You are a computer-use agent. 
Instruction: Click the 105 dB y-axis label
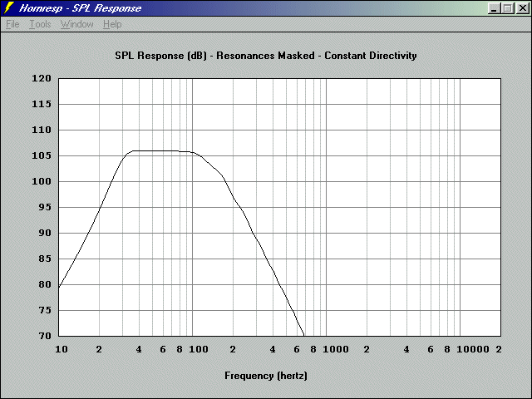click(x=42, y=155)
